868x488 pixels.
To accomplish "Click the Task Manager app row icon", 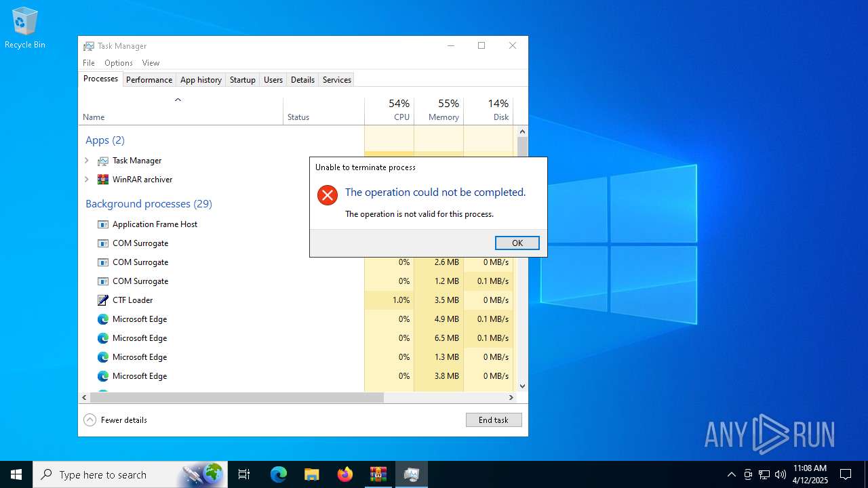I will point(103,161).
